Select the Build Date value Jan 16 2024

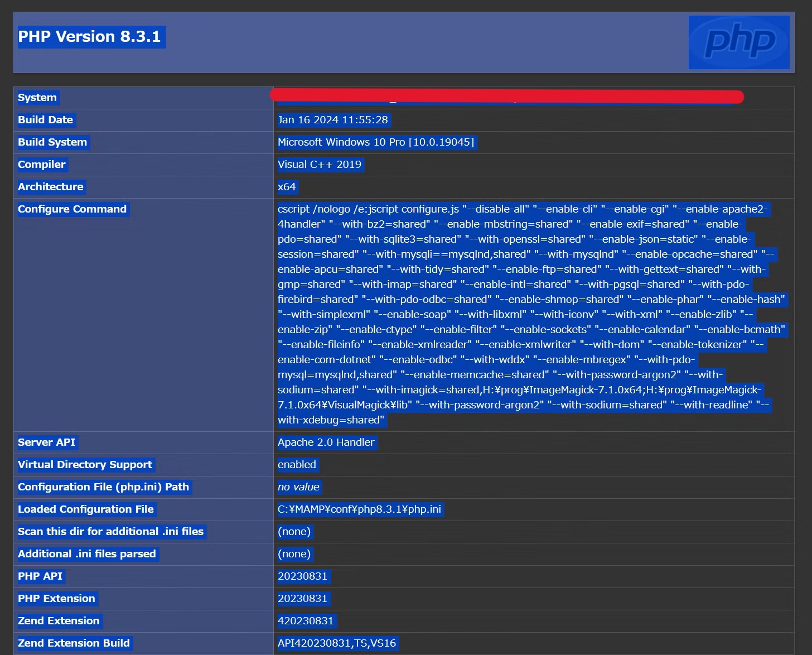tap(333, 119)
